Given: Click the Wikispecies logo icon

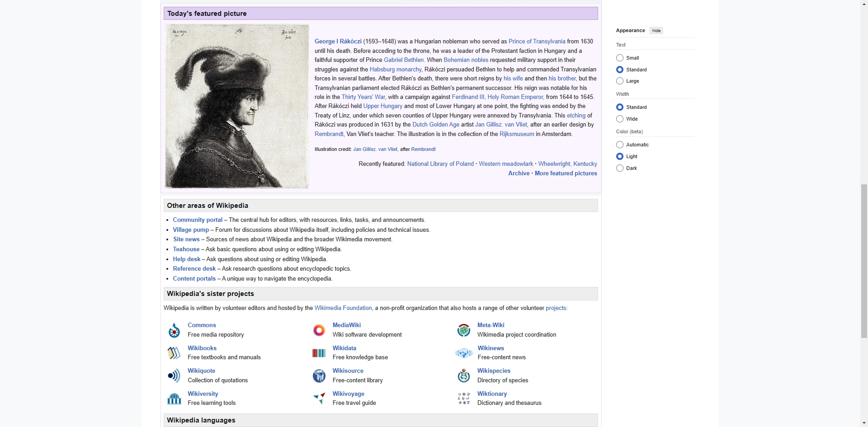Looking at the screenshot, I should tap(463, 375).
